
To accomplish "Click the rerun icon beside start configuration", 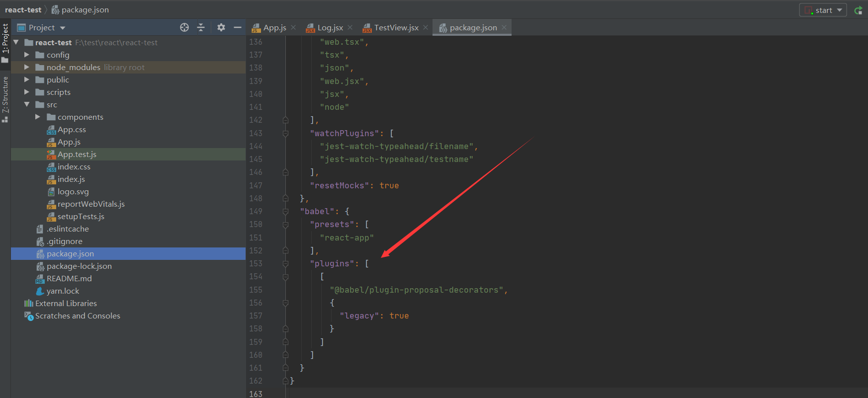I will point(858,10).
